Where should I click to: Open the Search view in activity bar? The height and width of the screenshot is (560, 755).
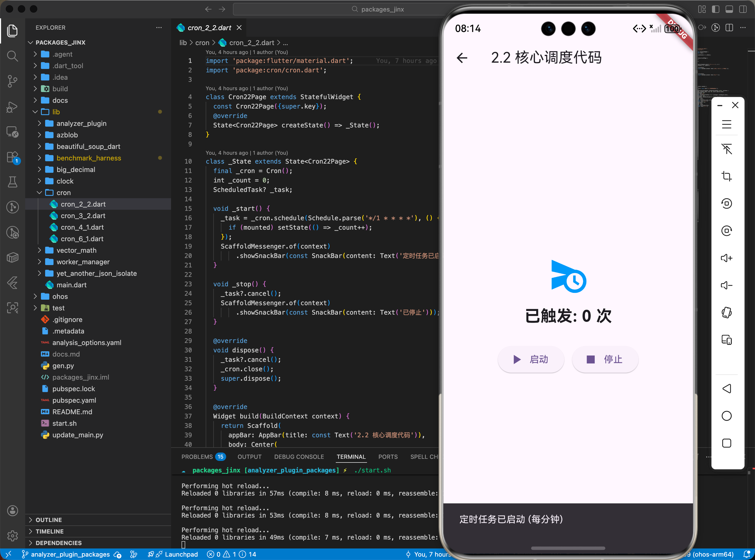pos(13,56)
